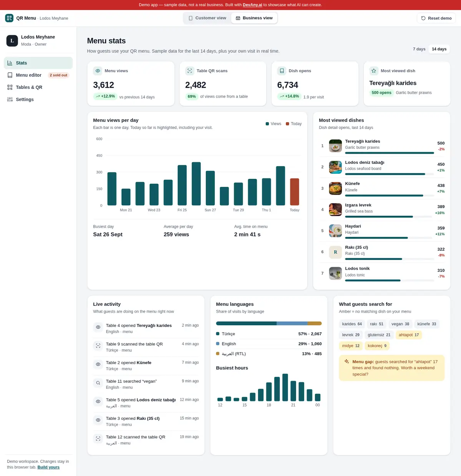This screenshot has height=476, width=461.
Task: Click the 2 sold out badge
Action: click(x=58, y=75)
